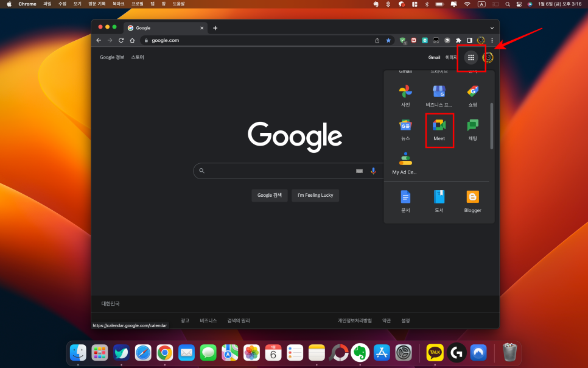
Task: Open the 광고 footer link
Action: coord(185,320)
